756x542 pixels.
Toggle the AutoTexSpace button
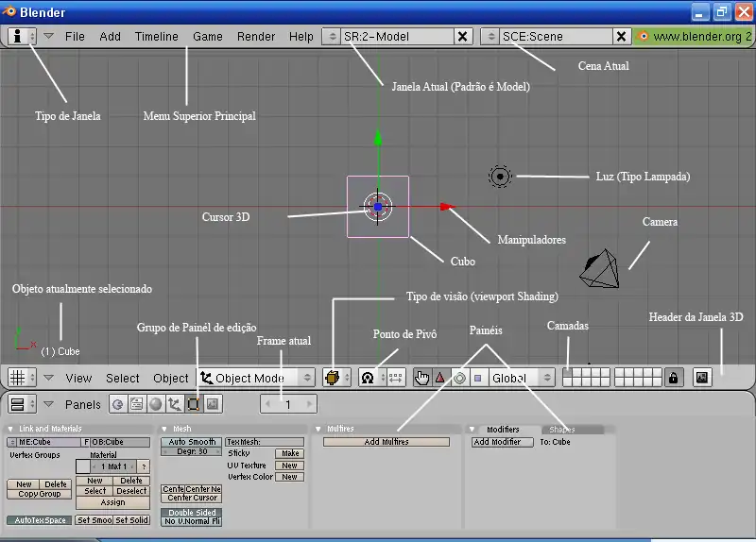click(x=40, y=520)
